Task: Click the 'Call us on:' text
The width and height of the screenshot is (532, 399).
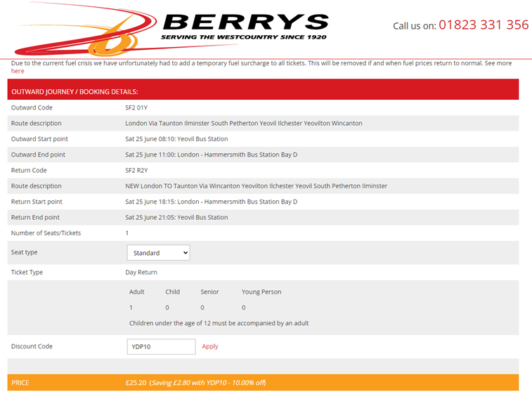Action: tap(414, 26)
